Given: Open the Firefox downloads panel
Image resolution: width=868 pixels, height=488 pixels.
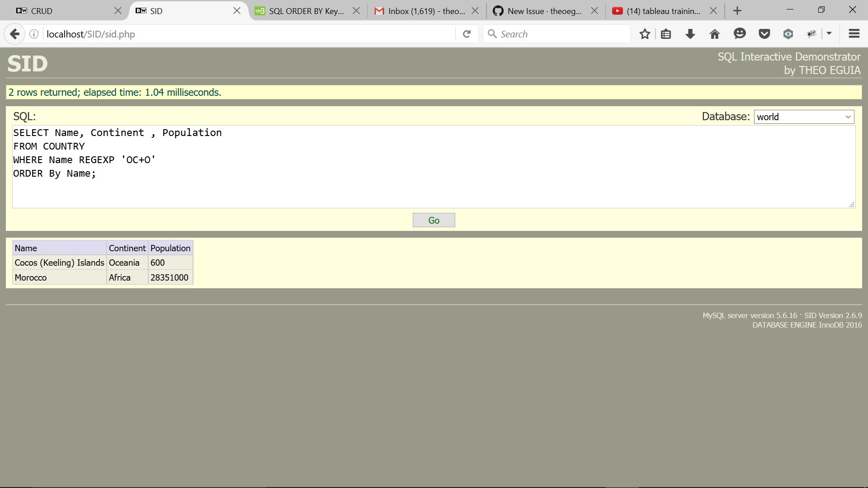Looking at the screenshot, I should [x=690, y=34].
